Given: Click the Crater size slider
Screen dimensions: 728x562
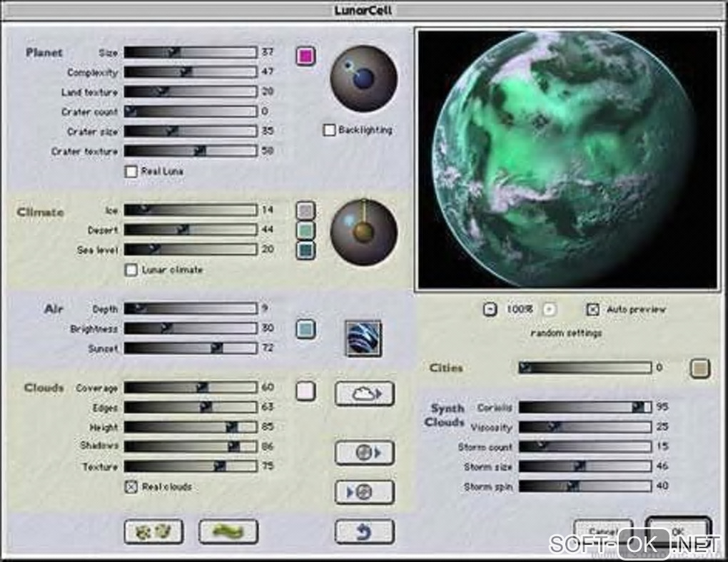Looking at the screenshot, I should (x=191, y=131).
